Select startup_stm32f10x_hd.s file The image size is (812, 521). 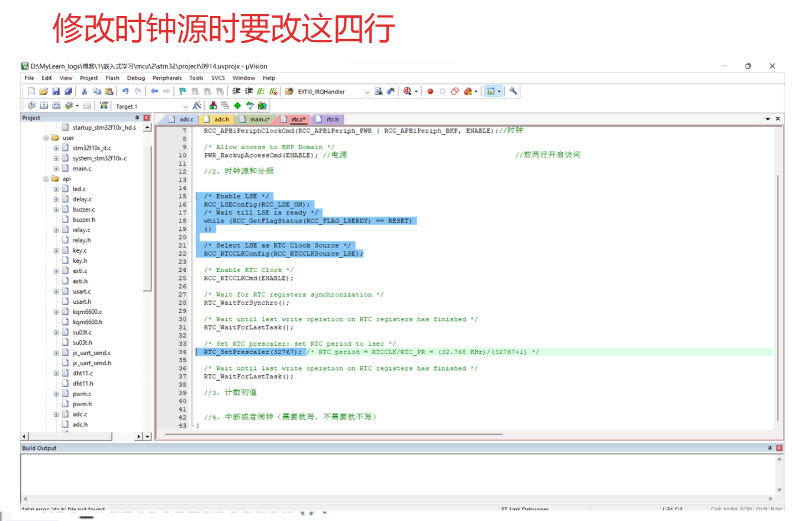click(x=104, y=128)
